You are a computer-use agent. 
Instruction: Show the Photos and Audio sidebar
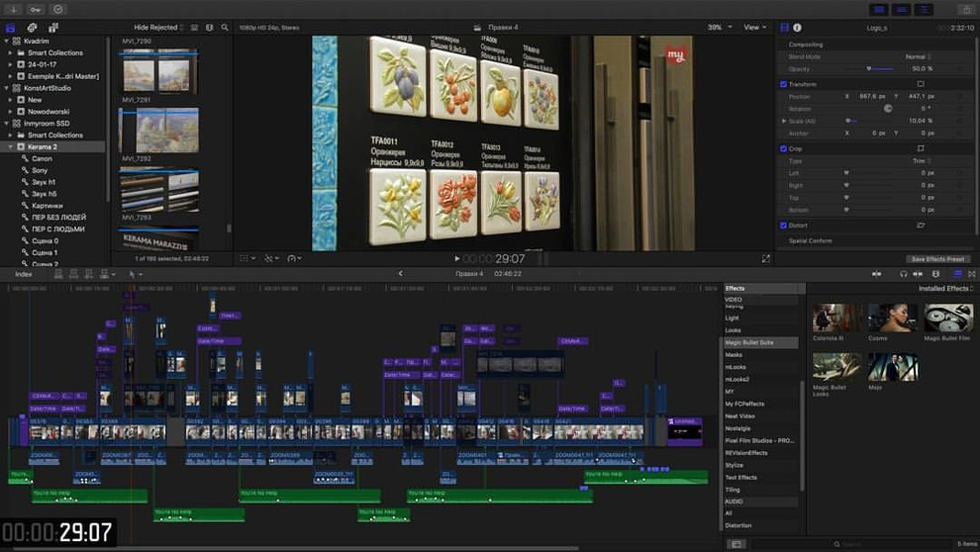coord(33,28)
